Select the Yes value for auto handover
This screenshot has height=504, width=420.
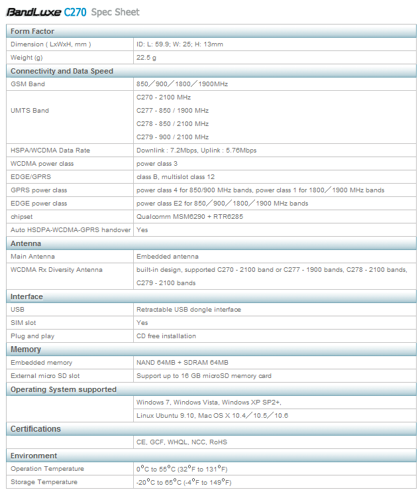coord(142,230)
